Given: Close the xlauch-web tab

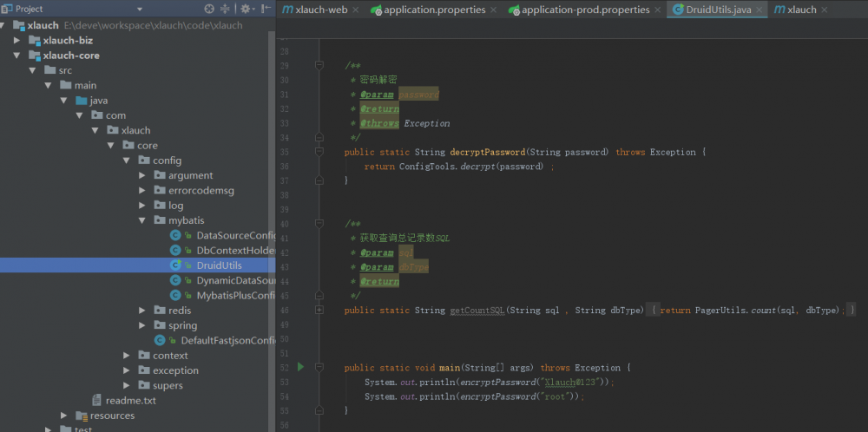Looking at the screenshot, I should point(355,10).
